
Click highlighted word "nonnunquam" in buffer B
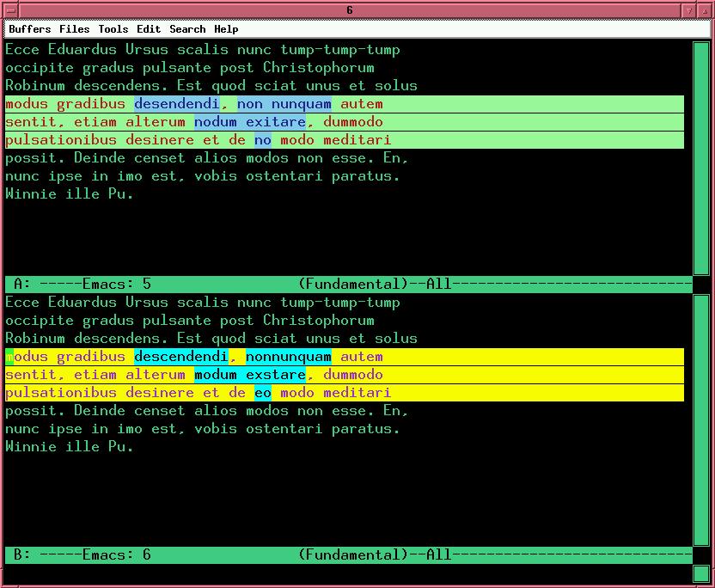pos(289,357)
